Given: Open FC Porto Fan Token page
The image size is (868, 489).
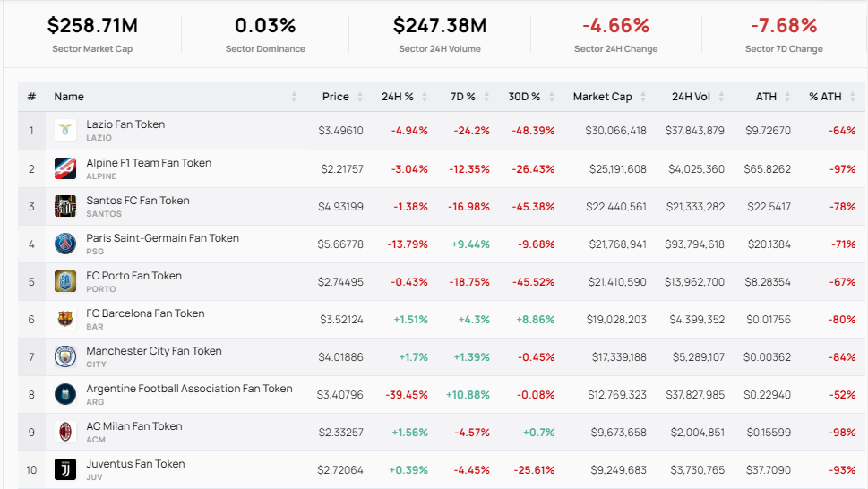Looking at the screenshot, I should click(134, 276).
